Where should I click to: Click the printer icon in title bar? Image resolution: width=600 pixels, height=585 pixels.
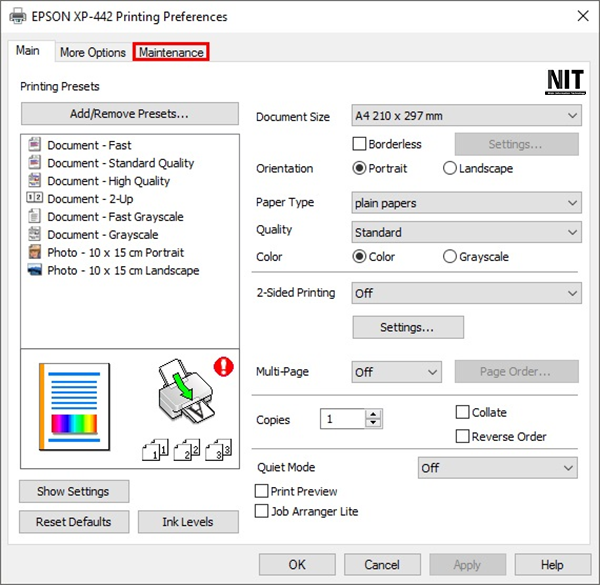pyautogui.click(x=18, y=16)
